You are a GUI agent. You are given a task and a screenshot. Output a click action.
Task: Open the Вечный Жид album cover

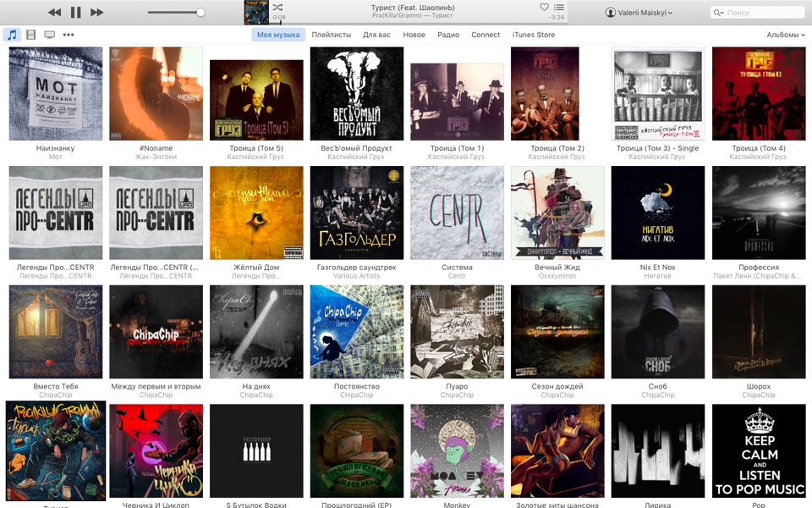[557, 213]
